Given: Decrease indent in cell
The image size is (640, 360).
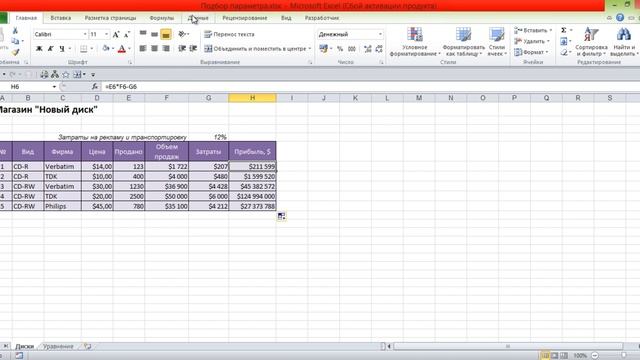Looking at the screenshot, I should tap(182, 49).
